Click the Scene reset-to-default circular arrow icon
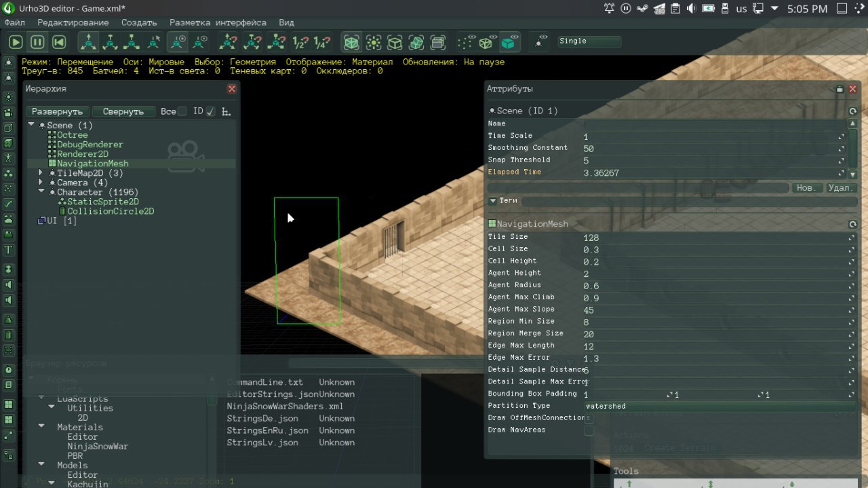Image resolution: width=868 pixels, height=488 pixels. coord(853,111)
